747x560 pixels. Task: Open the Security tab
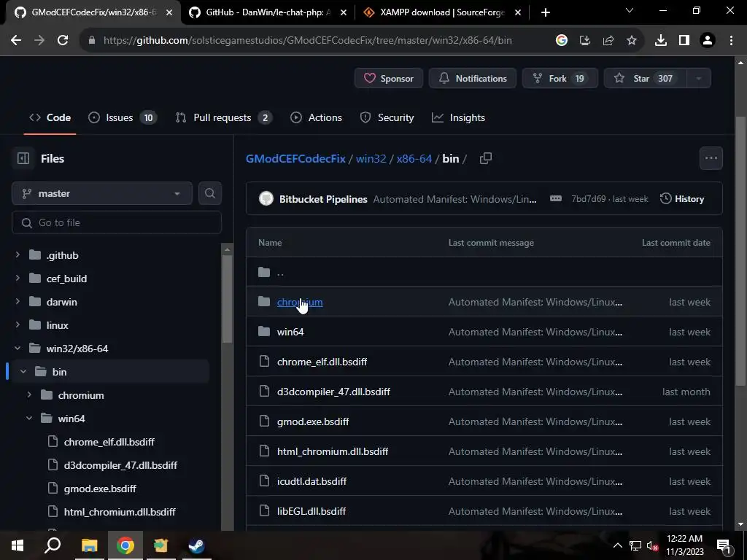(x=387, y=117)
